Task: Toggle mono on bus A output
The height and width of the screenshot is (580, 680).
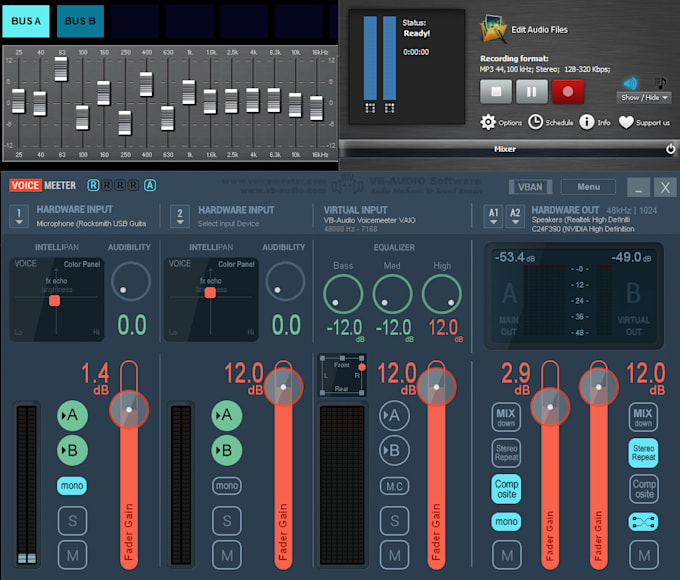Action: [x=506, y=521]
